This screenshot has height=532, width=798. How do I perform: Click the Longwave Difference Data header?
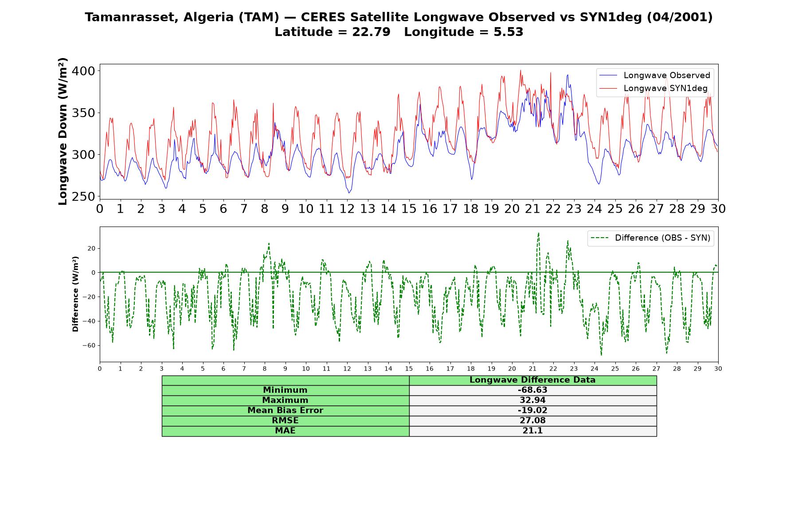coord(533,380)
